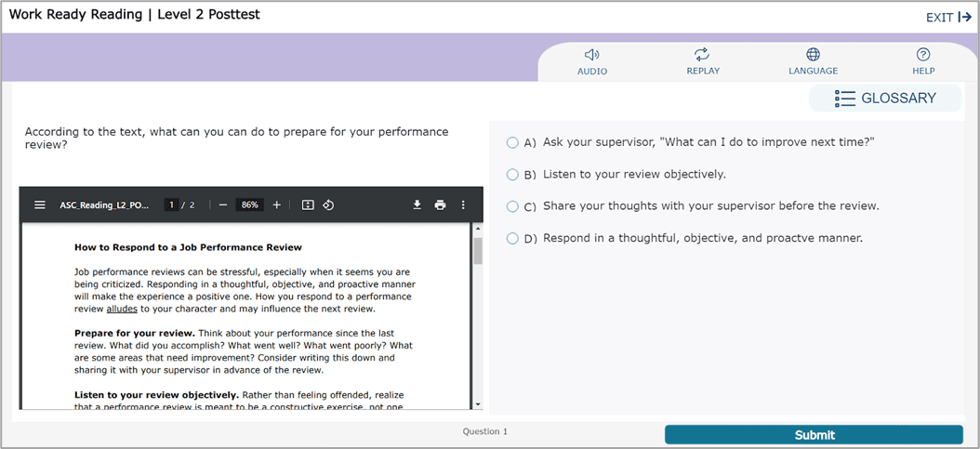Open the Glossary panel

[884, 98]
